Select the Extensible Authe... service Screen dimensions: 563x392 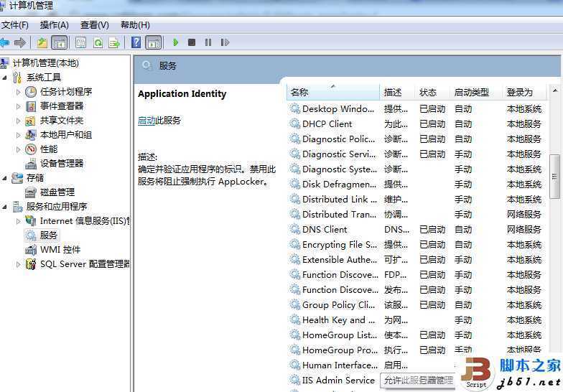[416, 260]
